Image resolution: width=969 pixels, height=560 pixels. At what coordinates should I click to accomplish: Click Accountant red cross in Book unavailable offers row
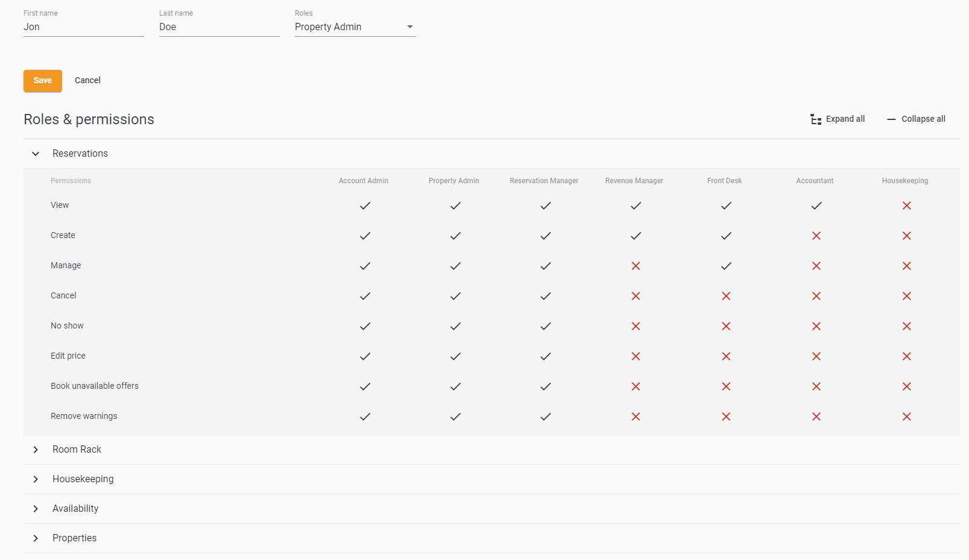coord(816,386)
